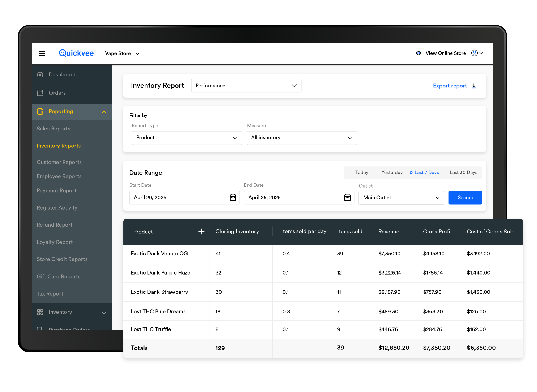Screen dimensions: 537x392
Task: Click the user account profile icon
Action: click(x=474, y=53)
